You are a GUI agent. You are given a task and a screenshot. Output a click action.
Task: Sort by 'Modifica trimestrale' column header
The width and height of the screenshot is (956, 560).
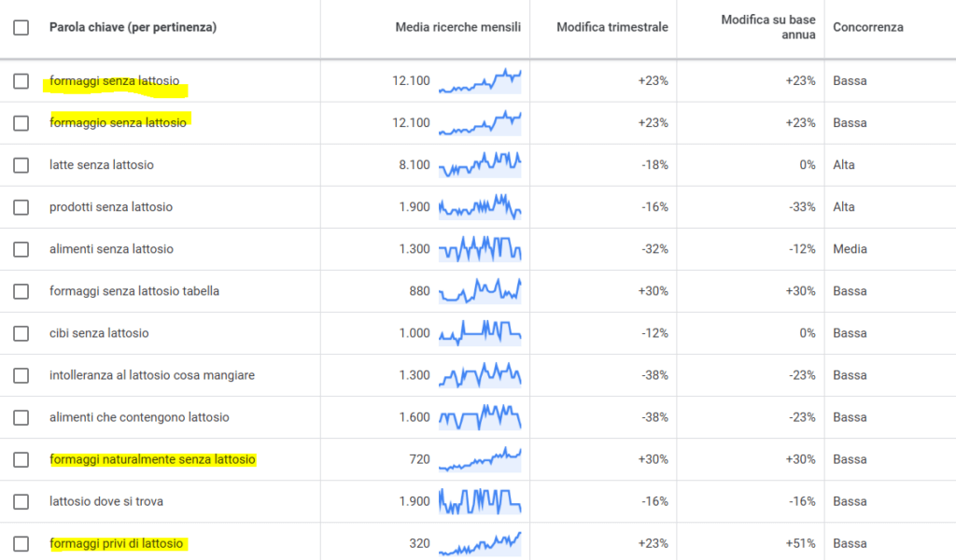click(612, 27)
